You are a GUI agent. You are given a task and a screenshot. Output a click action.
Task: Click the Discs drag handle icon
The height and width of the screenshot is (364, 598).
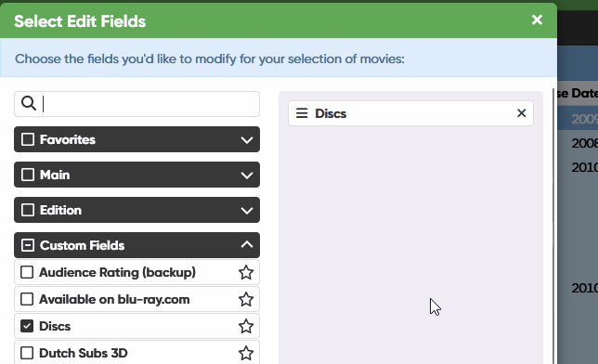(302, 113)
